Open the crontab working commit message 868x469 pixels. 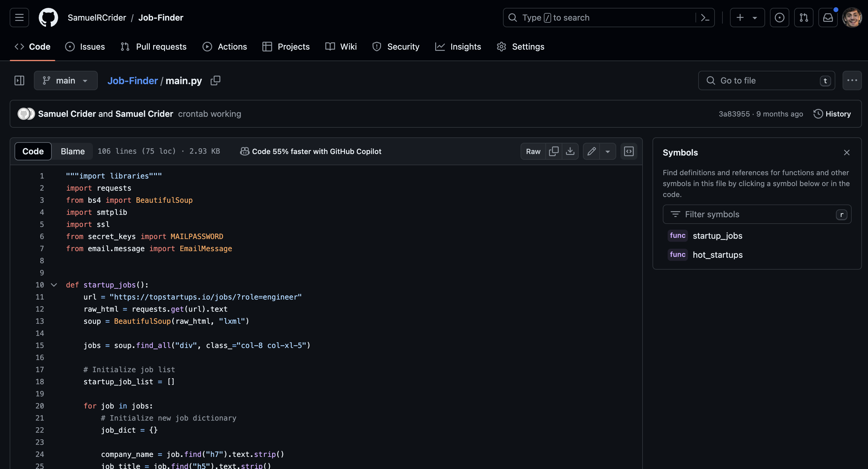[210, 114]
